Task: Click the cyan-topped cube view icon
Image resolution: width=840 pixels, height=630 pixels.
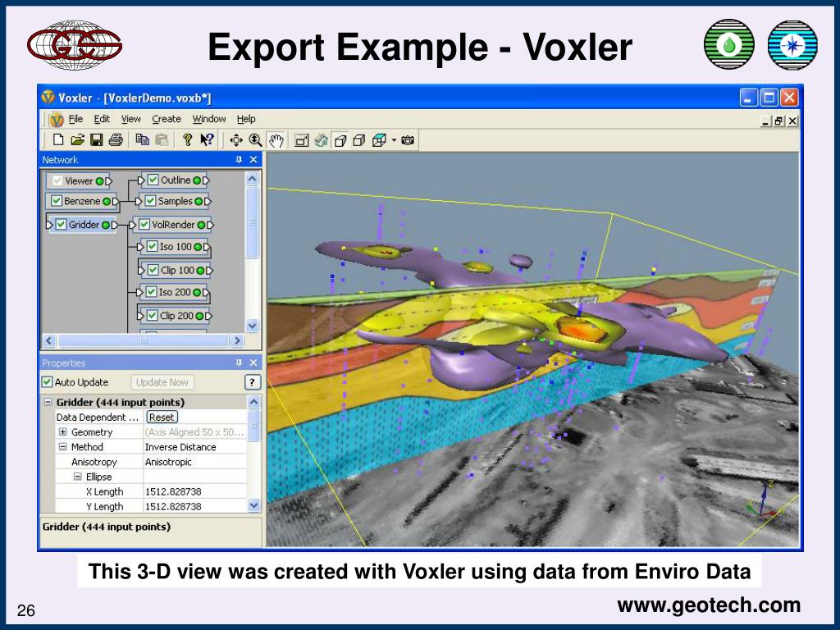Action: (x=379, y=140)
